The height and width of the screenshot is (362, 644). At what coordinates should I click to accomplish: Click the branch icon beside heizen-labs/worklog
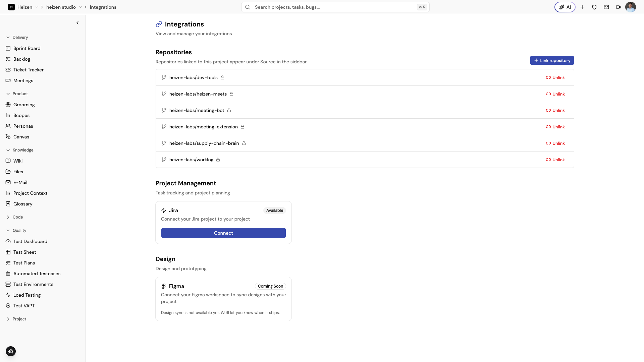tap(164, 160)
